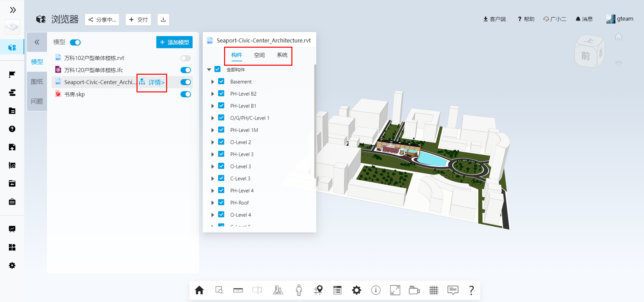Click the chart board icon in left sidebar

[x=12, y=229]
